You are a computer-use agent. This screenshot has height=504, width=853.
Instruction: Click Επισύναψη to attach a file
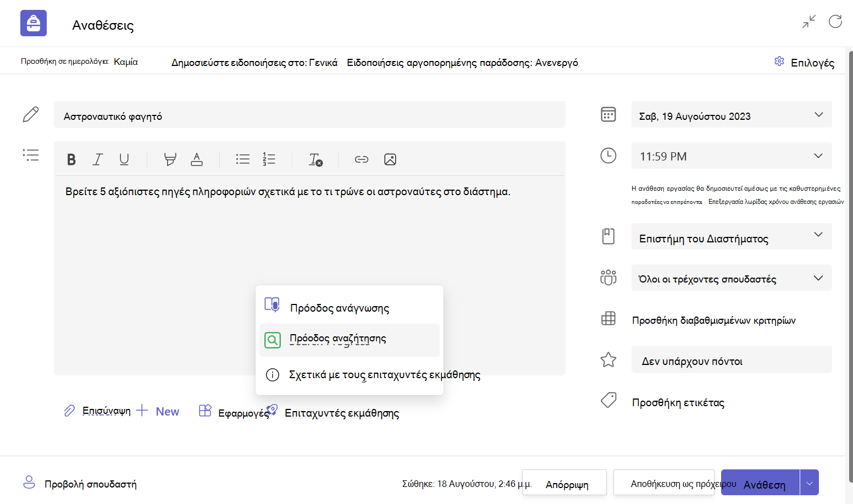coord(98,411)
